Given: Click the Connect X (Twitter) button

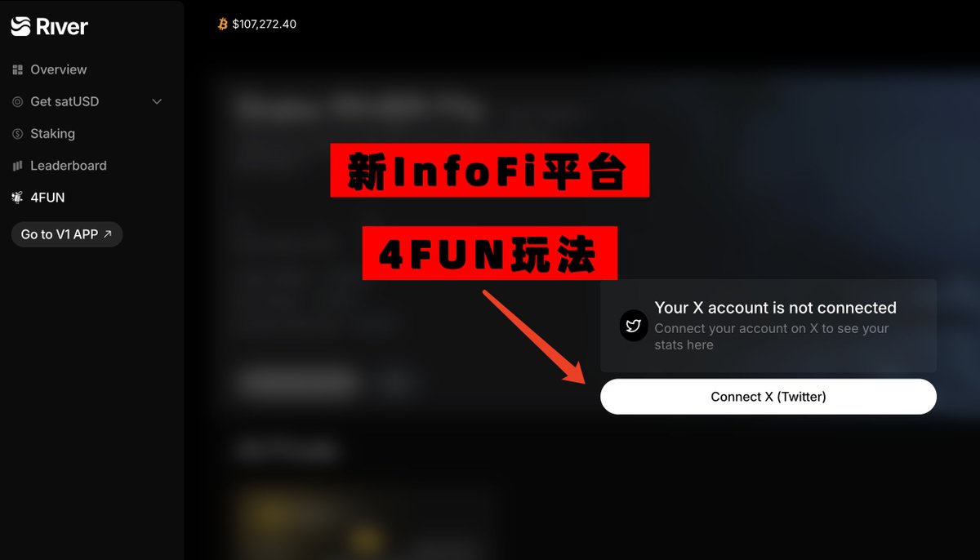Looking at the screenshot, I should [768, 397].
